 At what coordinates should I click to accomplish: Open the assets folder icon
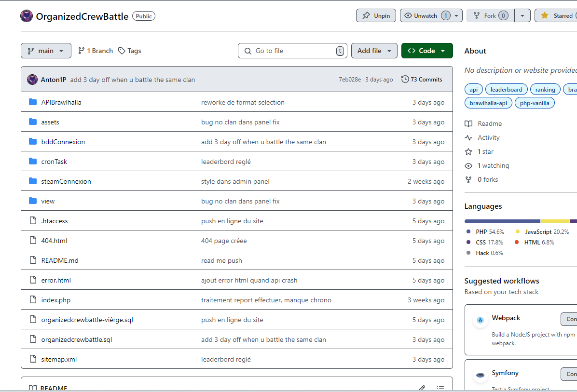33,122
